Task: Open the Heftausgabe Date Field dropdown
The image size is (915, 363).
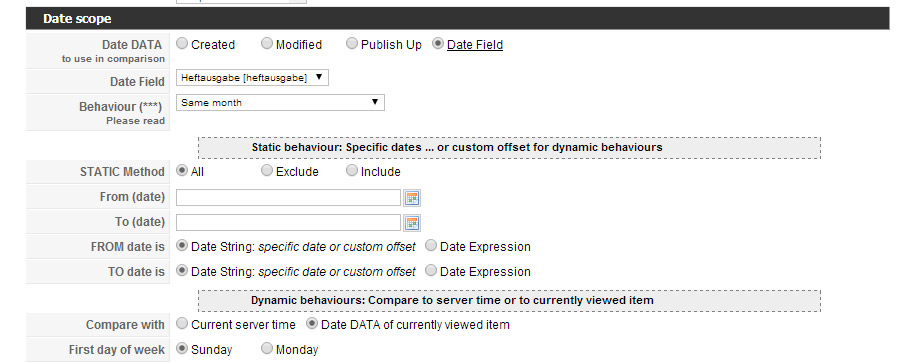Action: point(252,78)
